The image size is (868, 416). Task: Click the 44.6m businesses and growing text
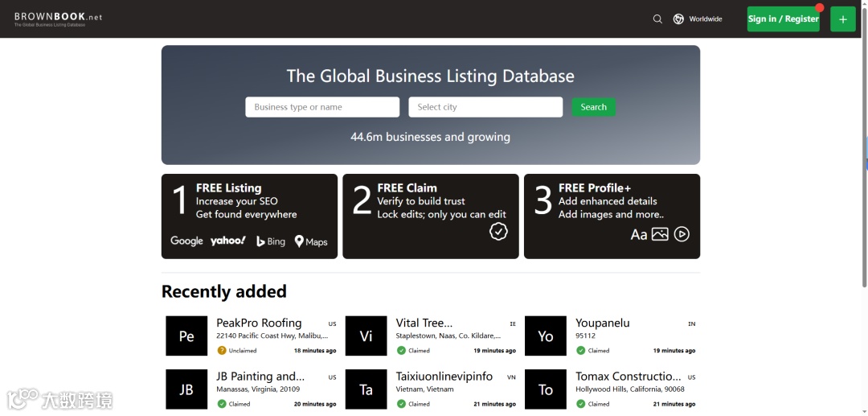click(430, 137)
